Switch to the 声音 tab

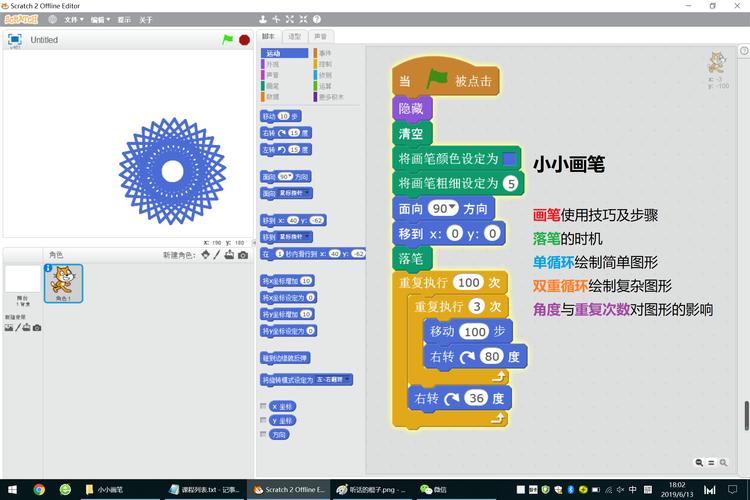(x=320, y=36)
